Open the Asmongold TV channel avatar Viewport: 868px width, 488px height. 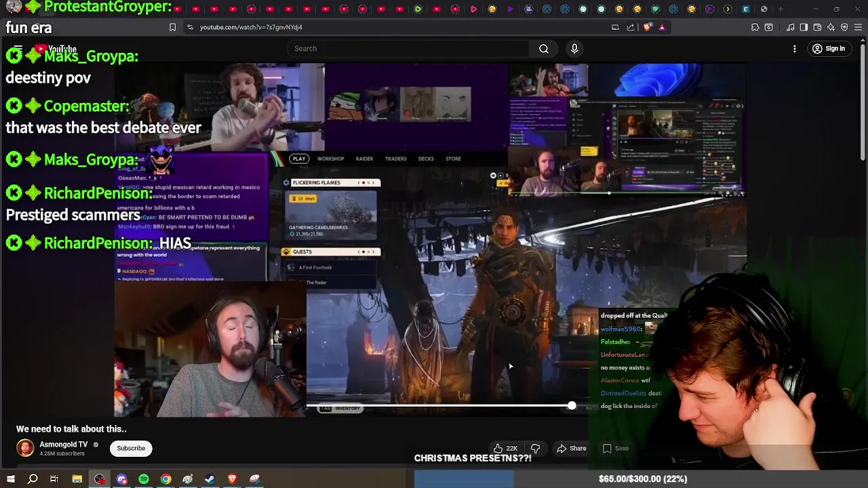coord(25,448)
